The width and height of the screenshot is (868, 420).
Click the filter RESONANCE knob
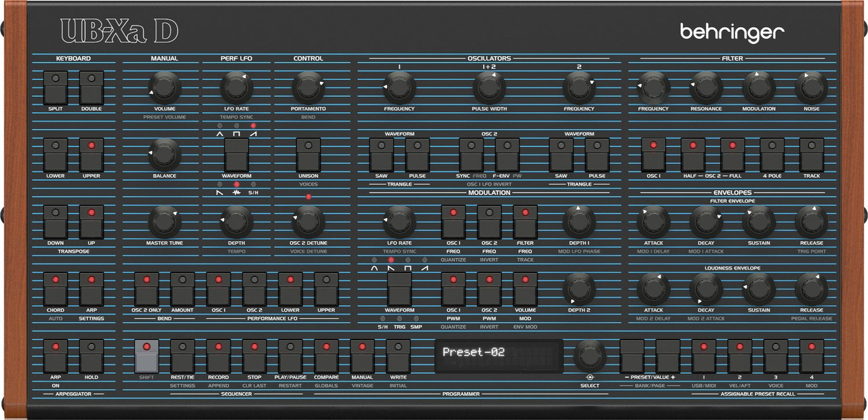coord(706,87)
